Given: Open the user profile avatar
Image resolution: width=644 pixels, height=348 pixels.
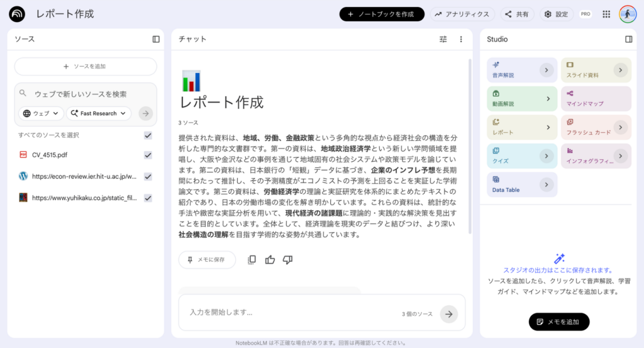Looking at the screenshot, I should (628, 14).
